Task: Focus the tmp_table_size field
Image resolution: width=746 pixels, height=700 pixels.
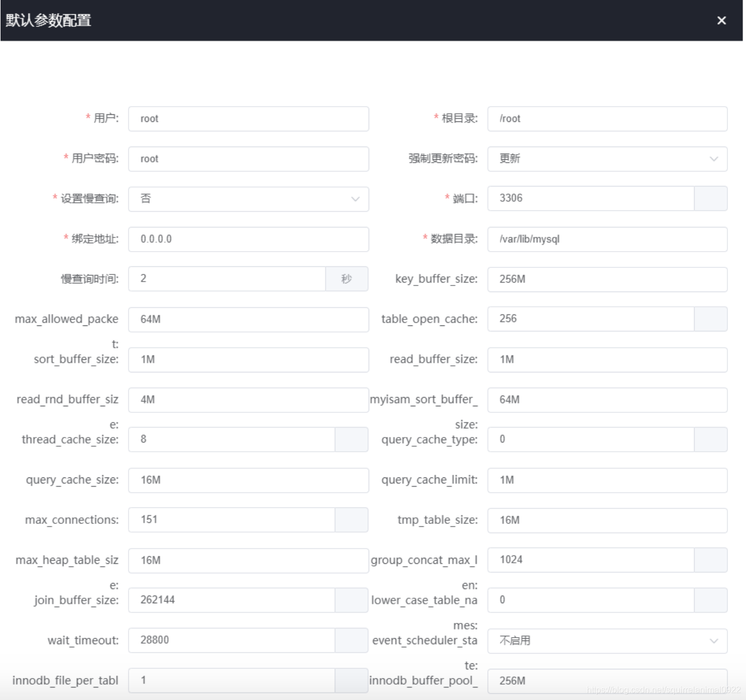Action: (x=607, y=521)
